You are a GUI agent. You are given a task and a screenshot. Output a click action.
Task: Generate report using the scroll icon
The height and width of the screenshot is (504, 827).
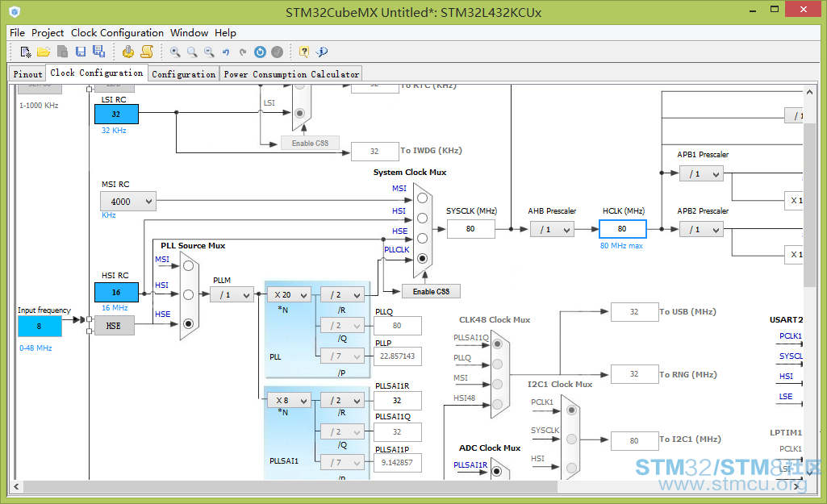click(147, 52)
